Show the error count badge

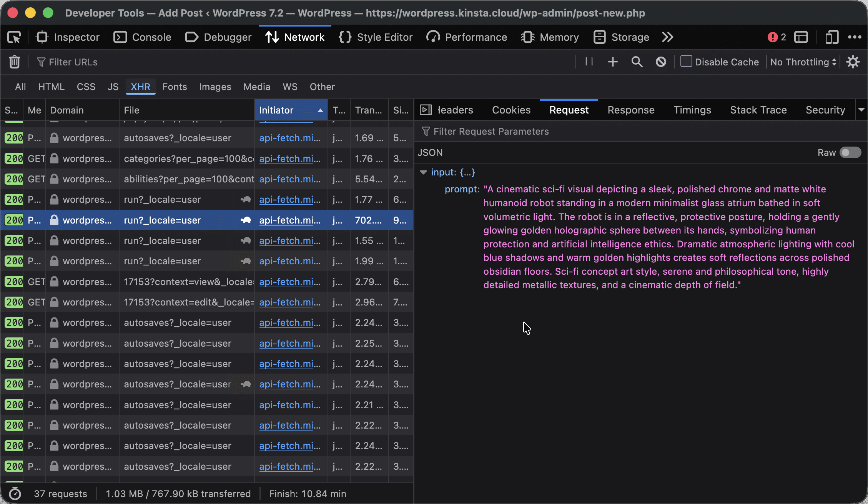coord(777,37)
